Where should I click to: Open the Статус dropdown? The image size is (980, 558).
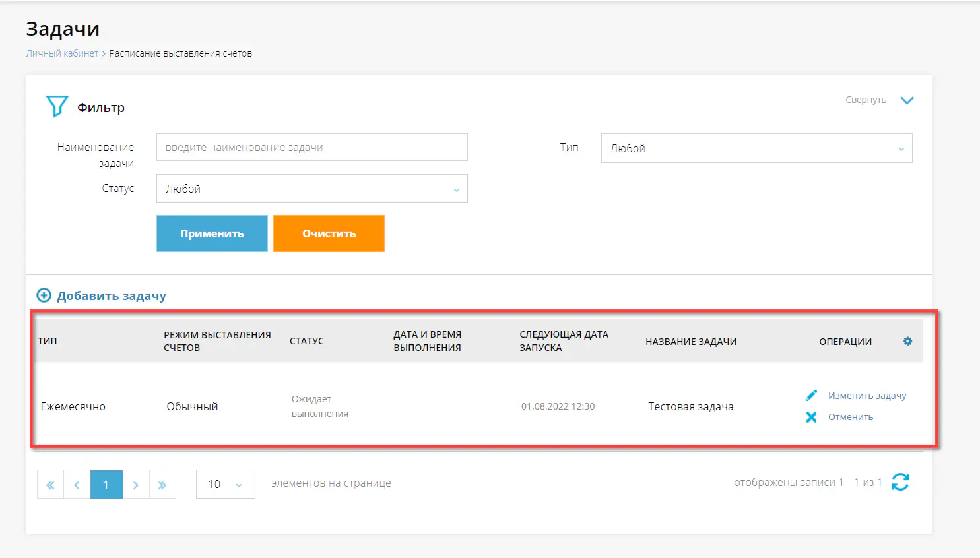pyautogui.click(x=311, y=189)
